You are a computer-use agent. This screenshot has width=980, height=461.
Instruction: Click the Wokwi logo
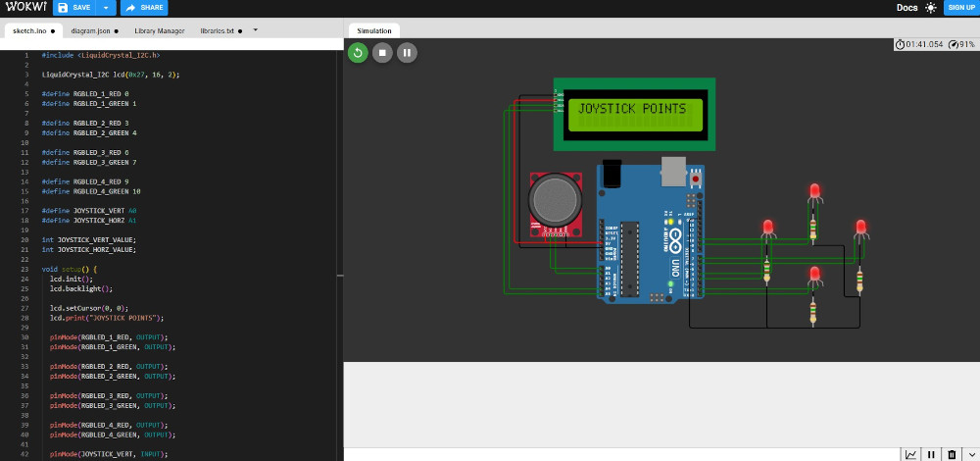click(25, 8)
